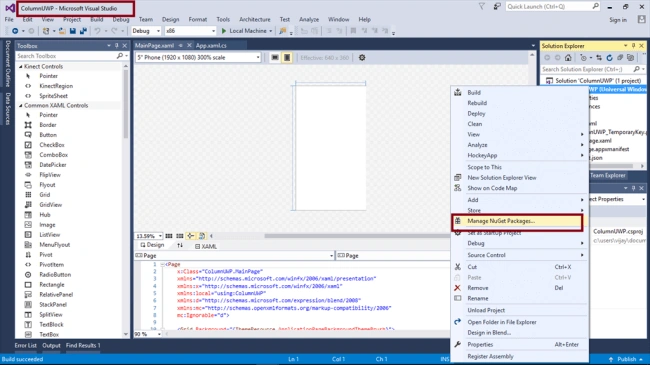Click Sign in link

[618, 20]
